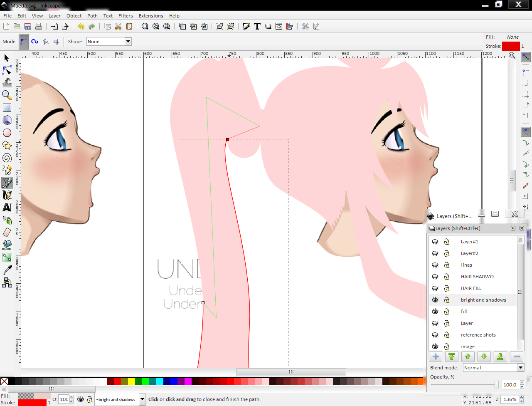Select the Zoom tool in toolbox

click(x=7, y=95)
